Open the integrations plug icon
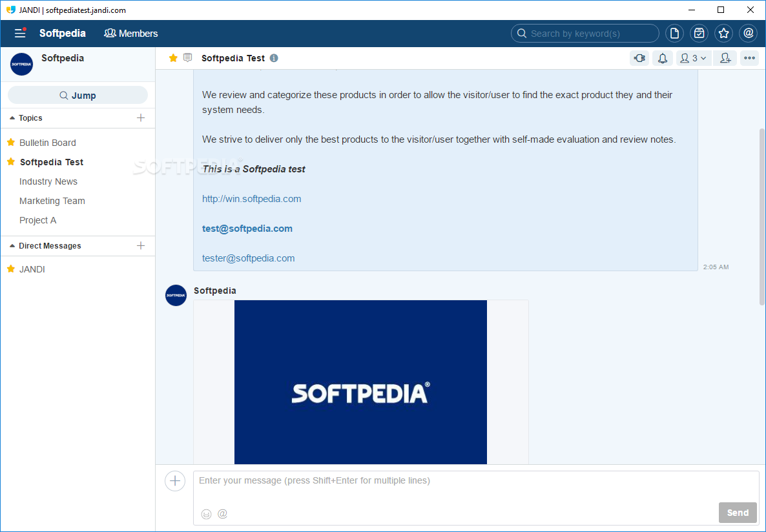Viewport: 766px width, 532px height. [639, 58]
